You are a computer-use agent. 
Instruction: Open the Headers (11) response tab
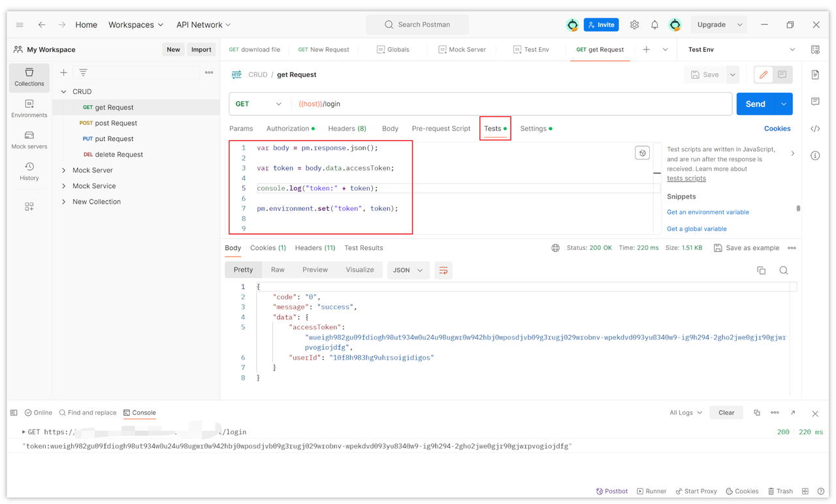(315, 248)
